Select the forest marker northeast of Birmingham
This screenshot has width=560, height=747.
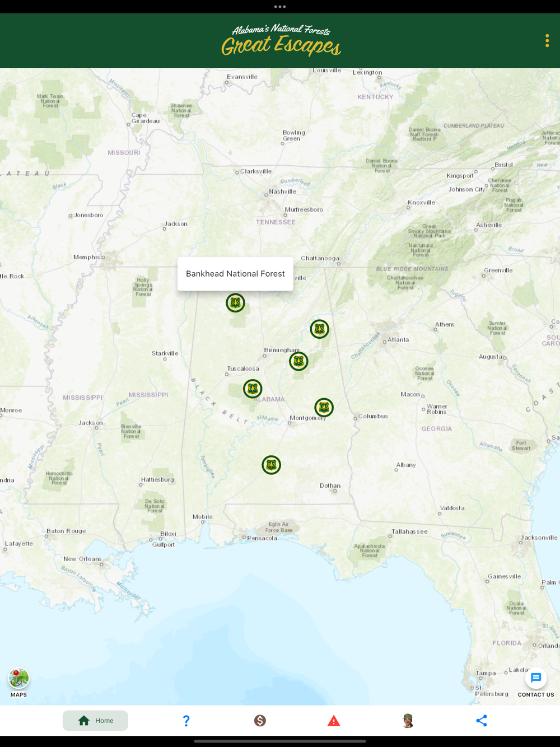click(x=319, y=329)
